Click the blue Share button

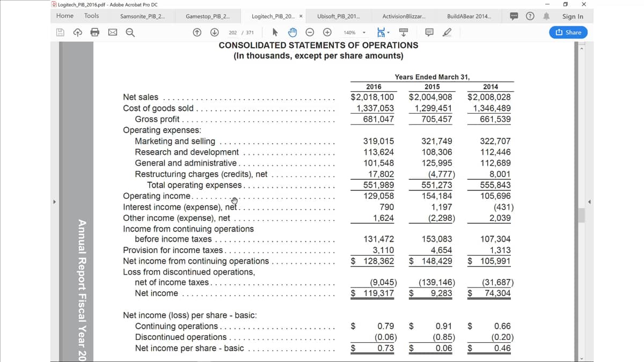(x=568, y=32)
